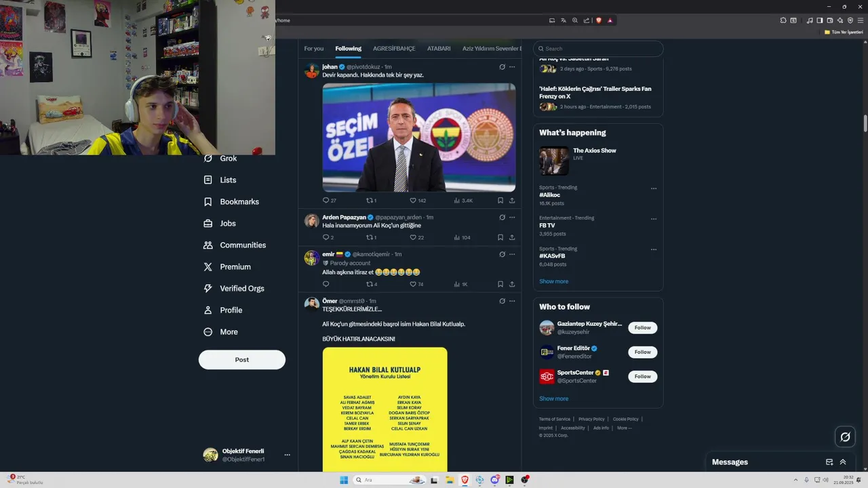Open the #Alikoc trending topic
The height and width of the screenshot is (488, 868).
click(x=549, y=195)
